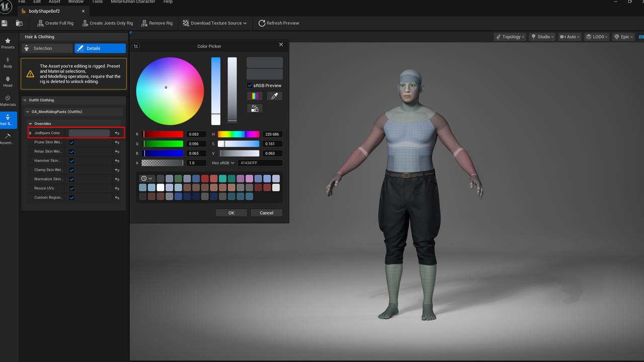The image size is (644, 362).
Task: Open the Auto camera dropdown
Action: pos(570,37)
